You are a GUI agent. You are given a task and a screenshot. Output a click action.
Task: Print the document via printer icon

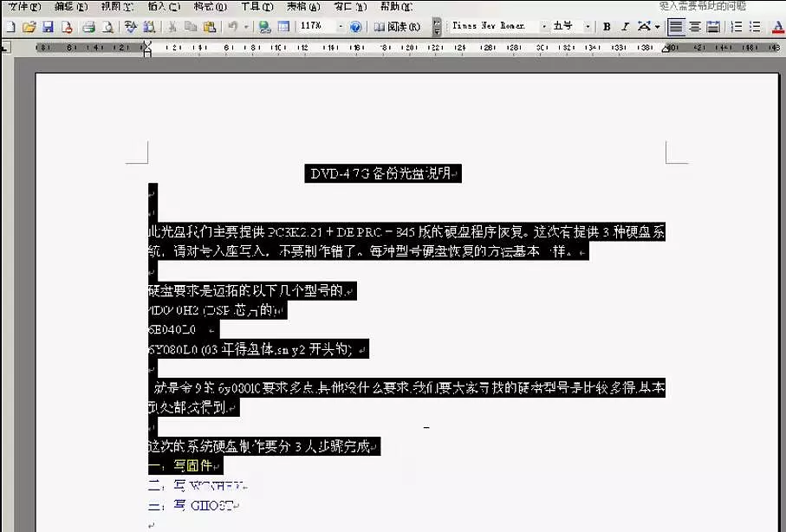tap(88, 27)
